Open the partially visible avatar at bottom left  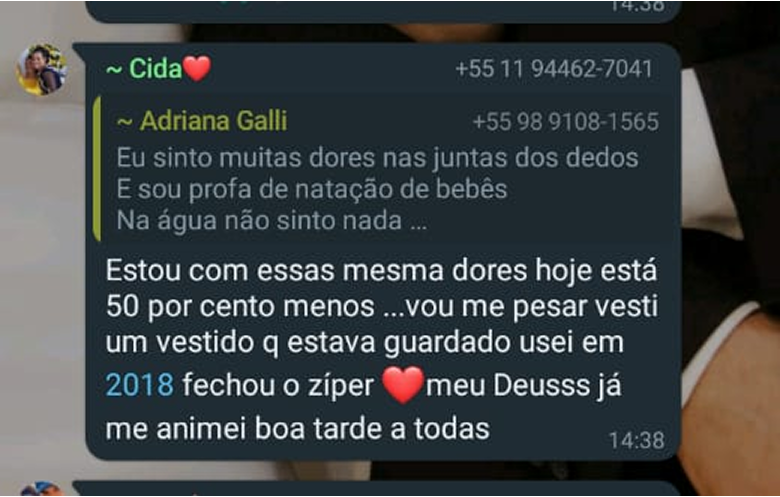coord(42,490)
